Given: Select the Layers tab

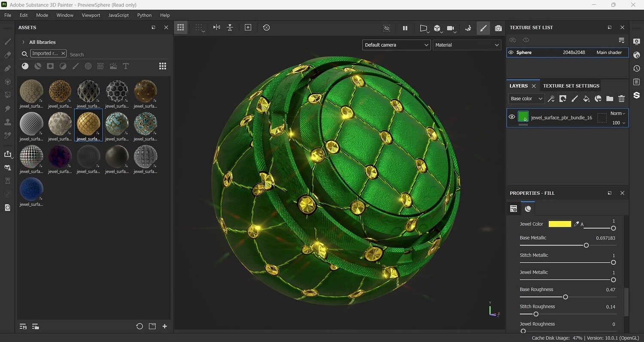Looking at the screenshot, I should pyautogui.click(x=519, y=86).
